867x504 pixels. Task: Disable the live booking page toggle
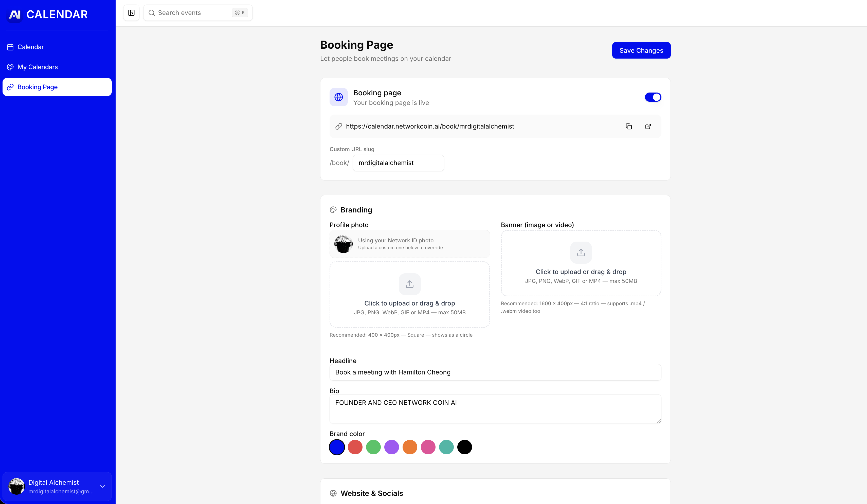[653, 97]
